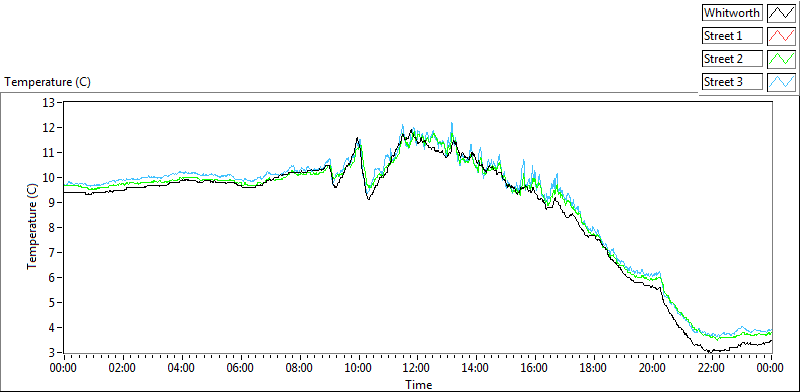The height and width of the screenshot is (392, 800).
Task: Click the vertical Temperature (C) axis label
Action: pos(32,227)
